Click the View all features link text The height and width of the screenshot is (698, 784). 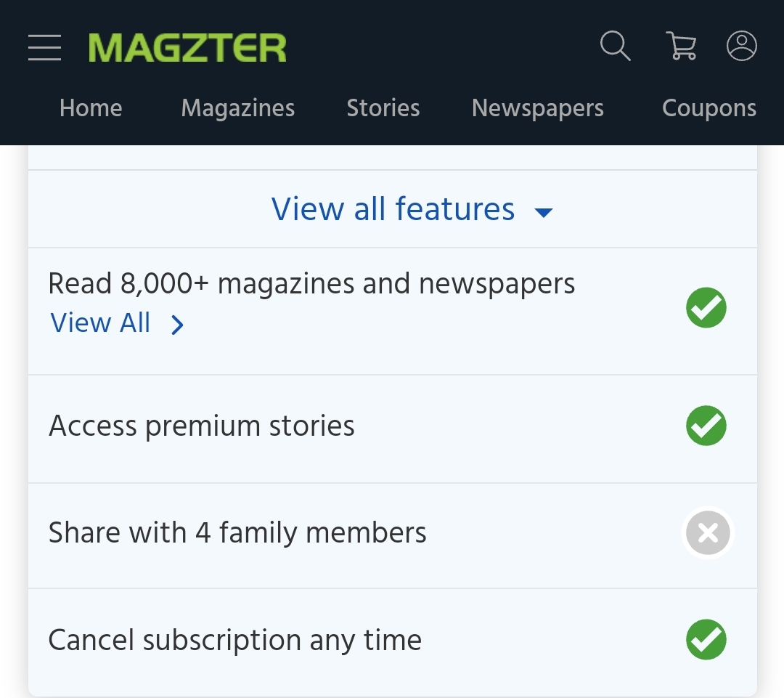pyautogui.click(x=393, y=208)
